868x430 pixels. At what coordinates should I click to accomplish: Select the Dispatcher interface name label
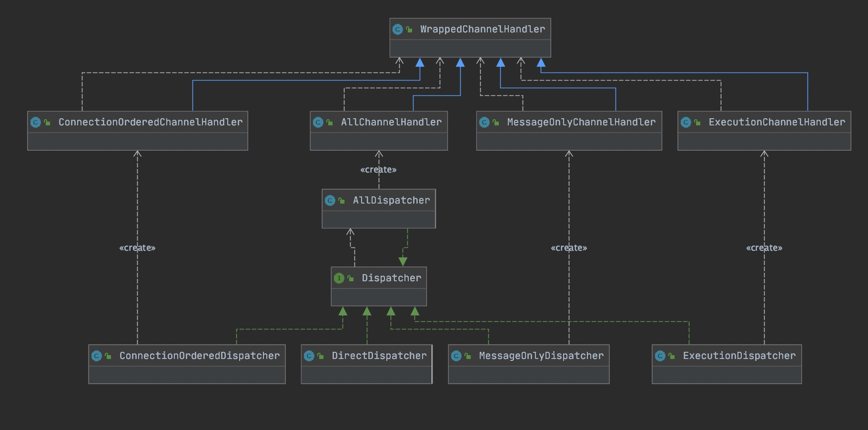coord(391,278)
